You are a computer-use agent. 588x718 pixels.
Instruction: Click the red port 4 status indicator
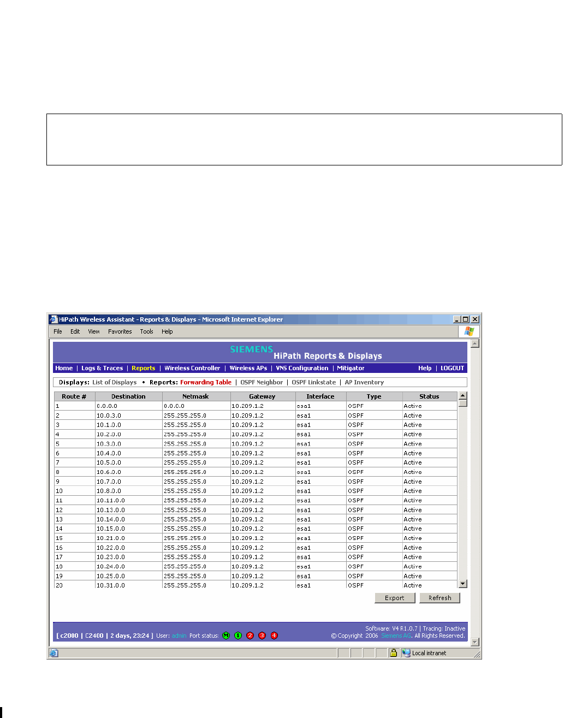pyautogui.click(x=274, y=636)
